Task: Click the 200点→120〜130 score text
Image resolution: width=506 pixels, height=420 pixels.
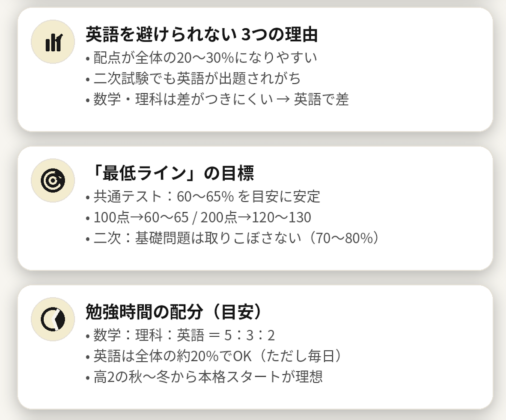Action: point(256,217)
